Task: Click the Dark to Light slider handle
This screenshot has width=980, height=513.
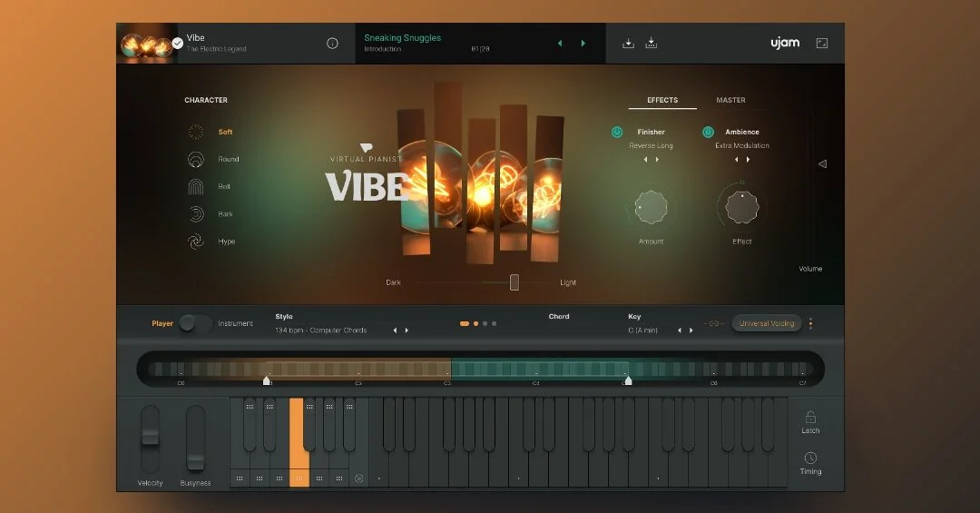Action: pos(514,282)
